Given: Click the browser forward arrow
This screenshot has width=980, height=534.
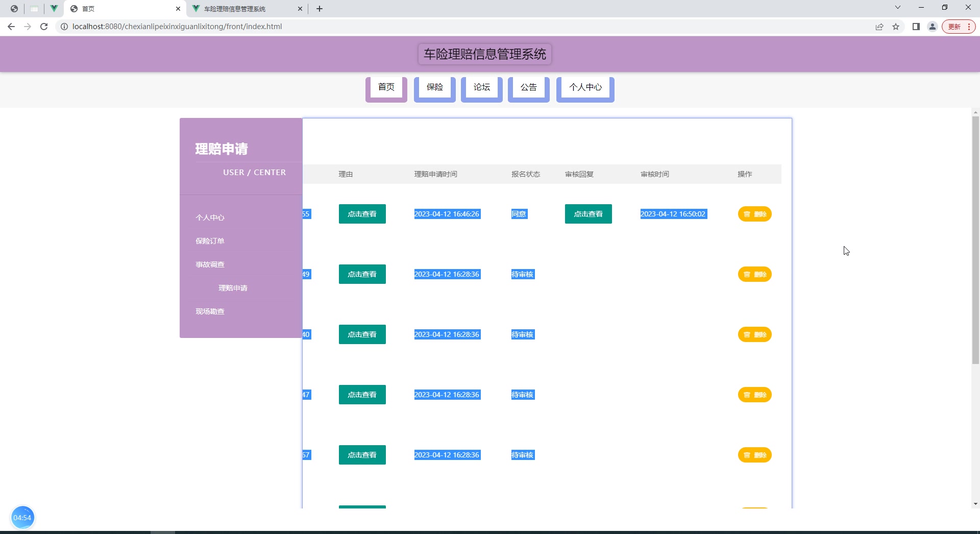Looking at the screenshot, I should [28, 27].
